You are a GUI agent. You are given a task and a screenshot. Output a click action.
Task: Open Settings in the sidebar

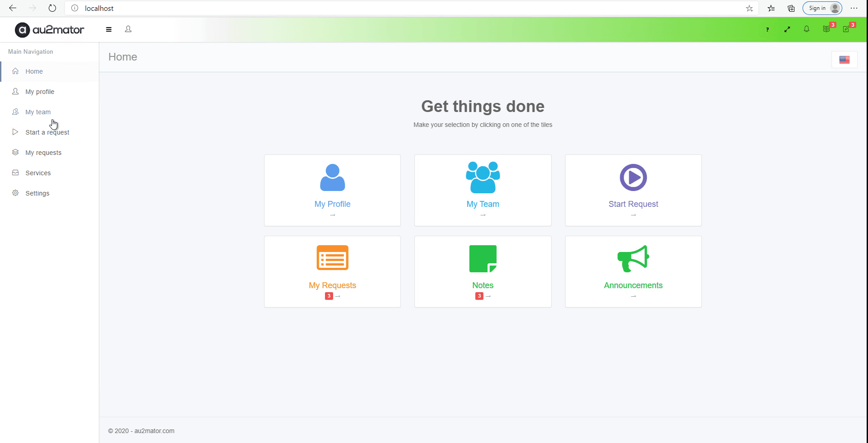(37, 193)
